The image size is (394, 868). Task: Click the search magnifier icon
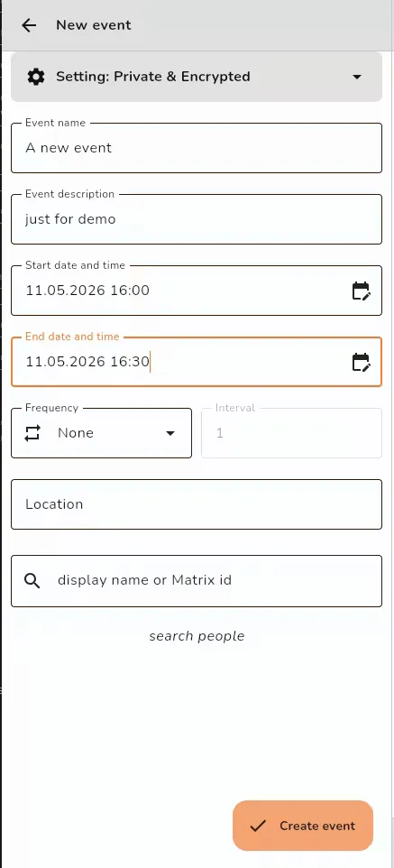tap(32, 581)
